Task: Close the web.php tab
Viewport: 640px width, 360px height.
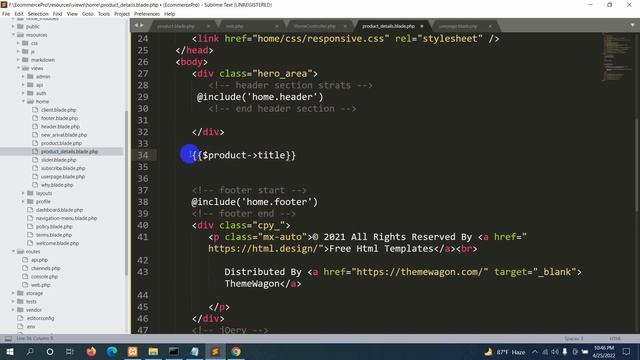Action: [x=277, y=26]
